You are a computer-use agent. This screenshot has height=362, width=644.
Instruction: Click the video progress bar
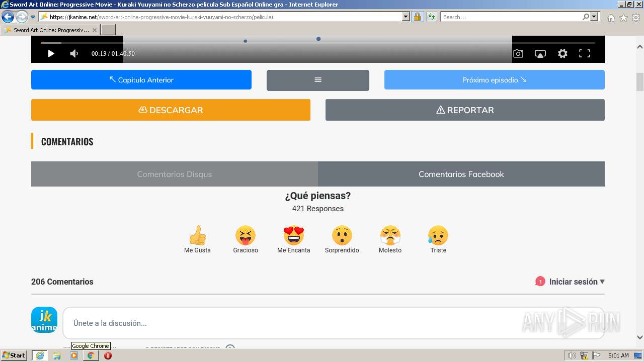pyautogui.click(x=318, y=43)
